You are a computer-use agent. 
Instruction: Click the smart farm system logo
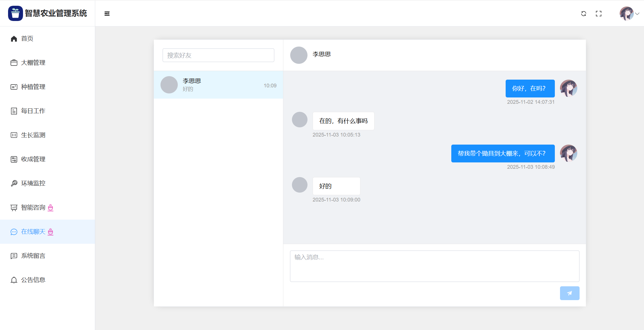tap(16, 13)
